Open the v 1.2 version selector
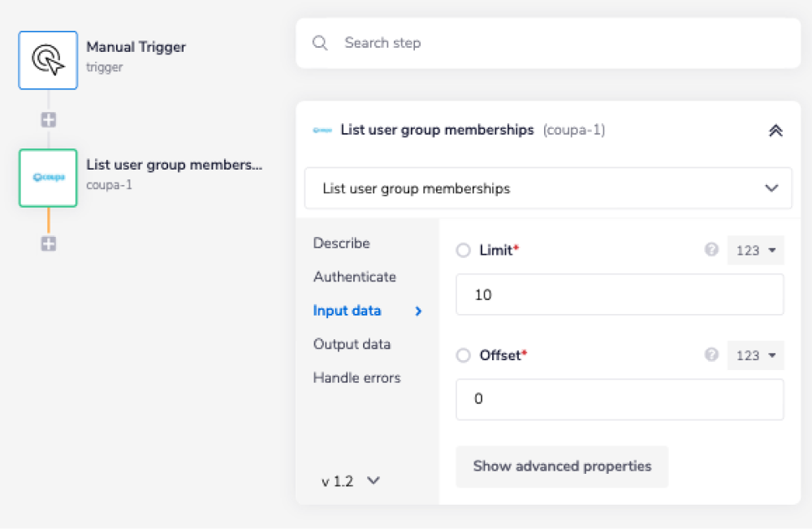This screenshot has width=812, height=529. coord(351,481)
